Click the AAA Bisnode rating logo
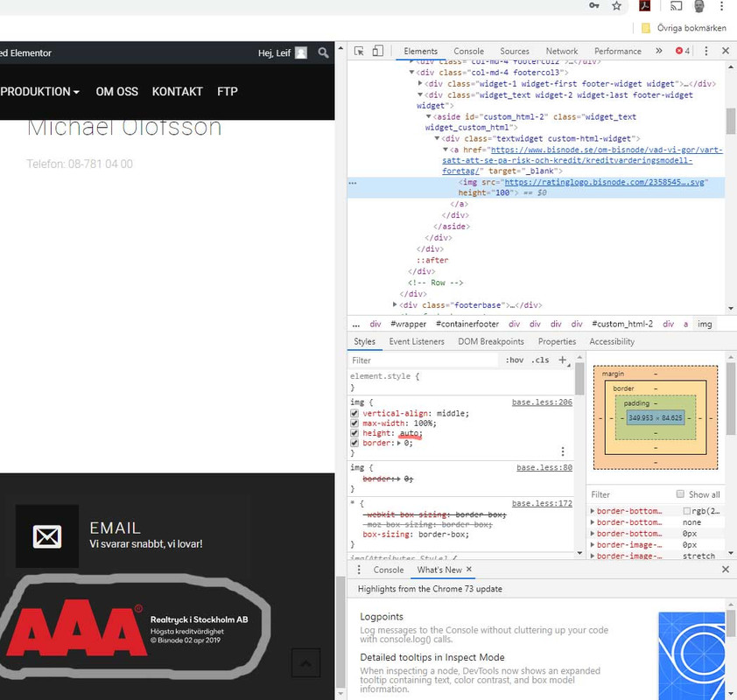Viewport: 737px width, 700px height. [128, 627]
